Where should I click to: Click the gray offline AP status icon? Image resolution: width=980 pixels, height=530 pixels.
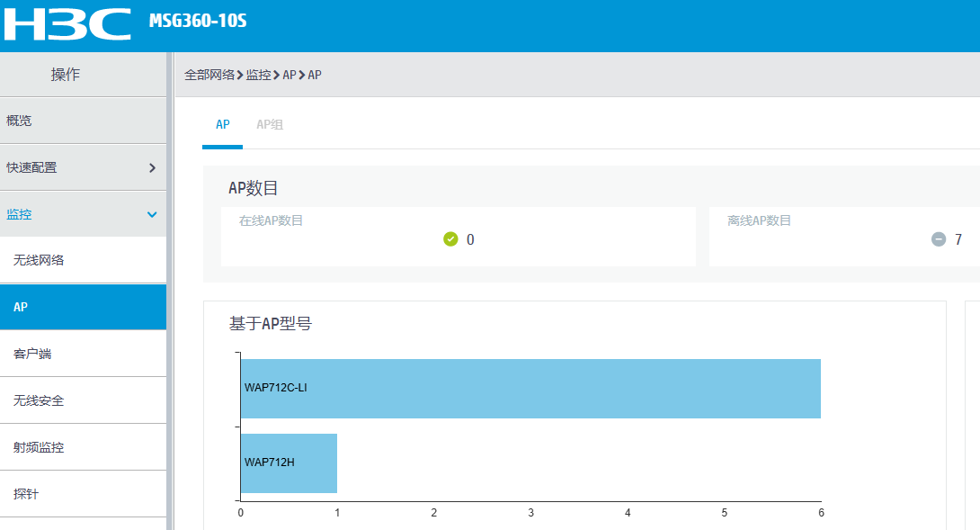pos(939,239)
